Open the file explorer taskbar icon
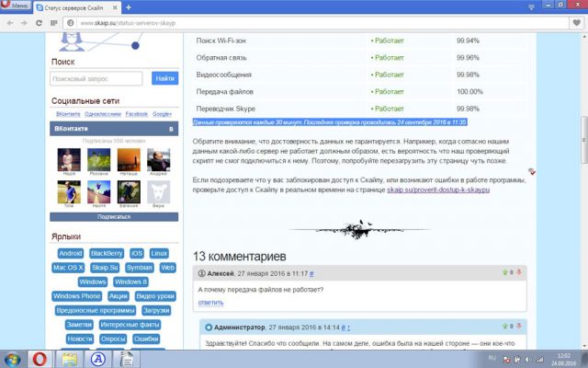The width and height of the screenshot is (588, 368). click(x=70, y=360)
